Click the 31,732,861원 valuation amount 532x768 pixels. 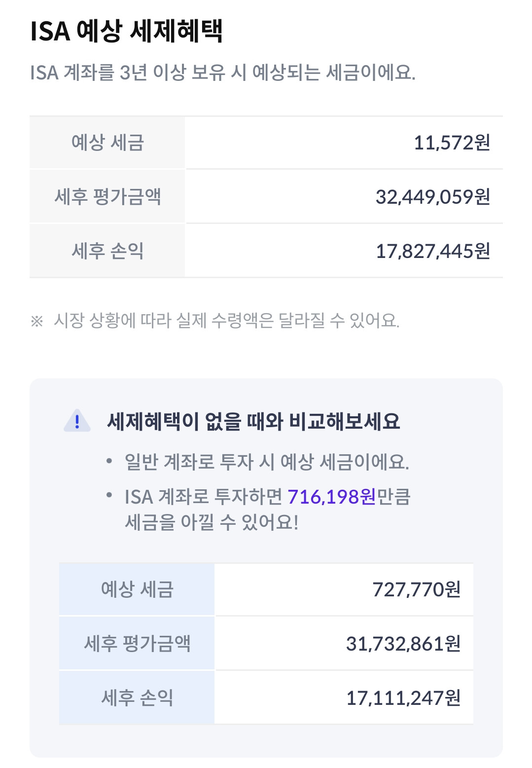click(403, 644)
